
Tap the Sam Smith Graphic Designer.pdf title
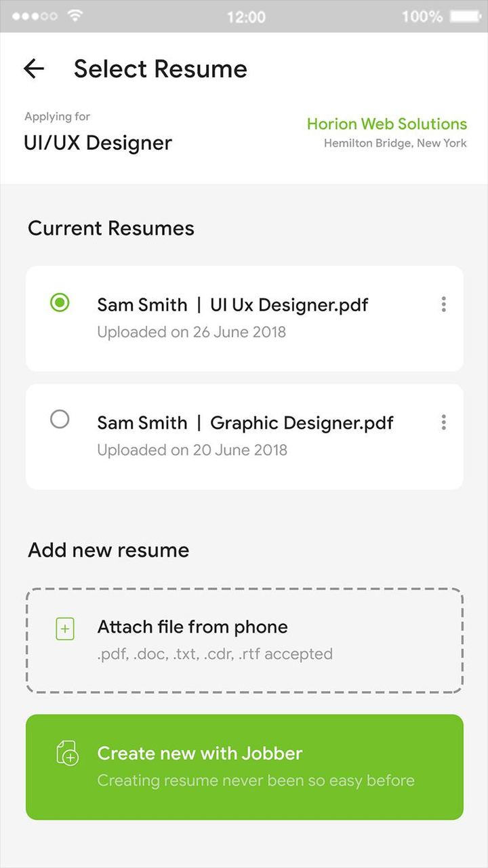pos(245,422)
